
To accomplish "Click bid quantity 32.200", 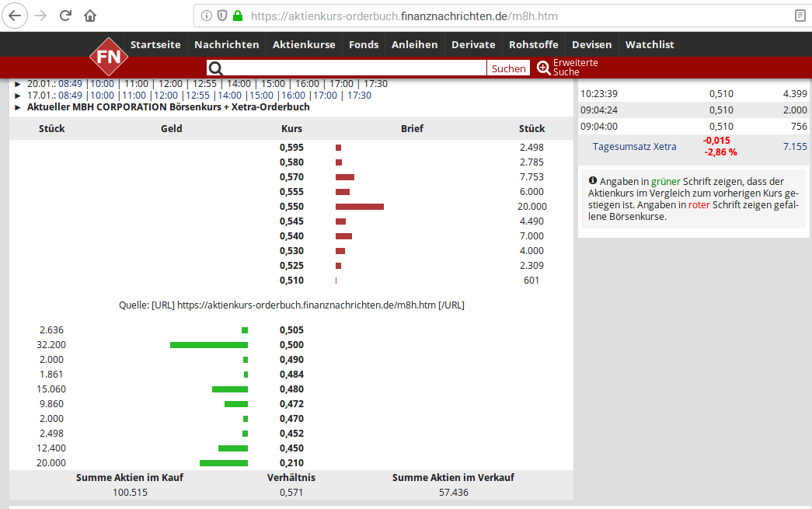I will click(x=51, y=345).
